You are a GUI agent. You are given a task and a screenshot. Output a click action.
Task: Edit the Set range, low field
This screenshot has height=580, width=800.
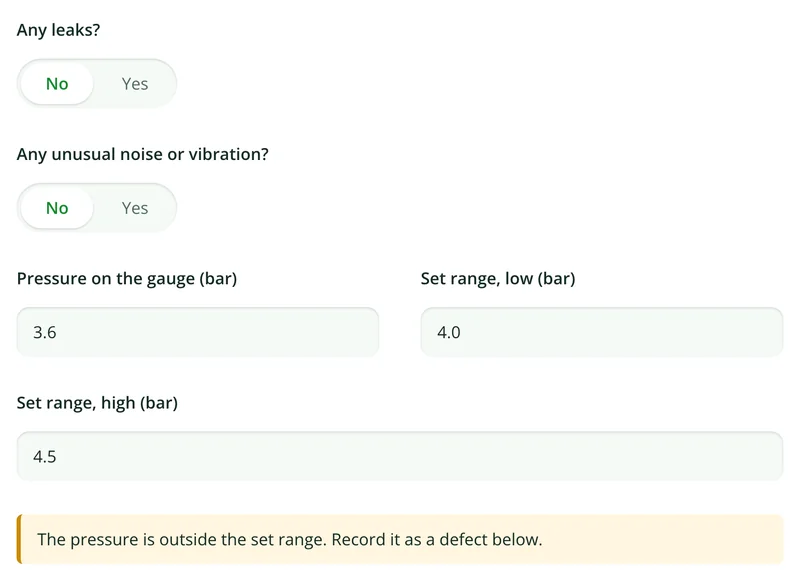[x=602, y=332]
